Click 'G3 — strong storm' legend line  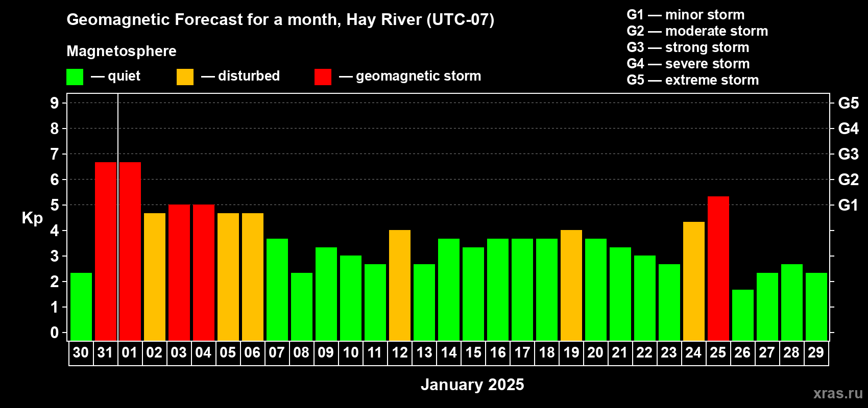point(688,47)
